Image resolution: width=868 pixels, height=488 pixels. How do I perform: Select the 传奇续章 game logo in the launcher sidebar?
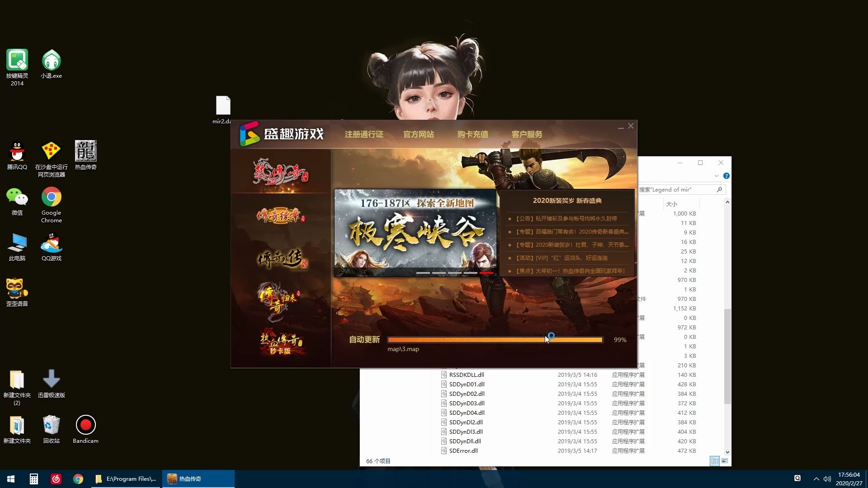pos(281,216)
